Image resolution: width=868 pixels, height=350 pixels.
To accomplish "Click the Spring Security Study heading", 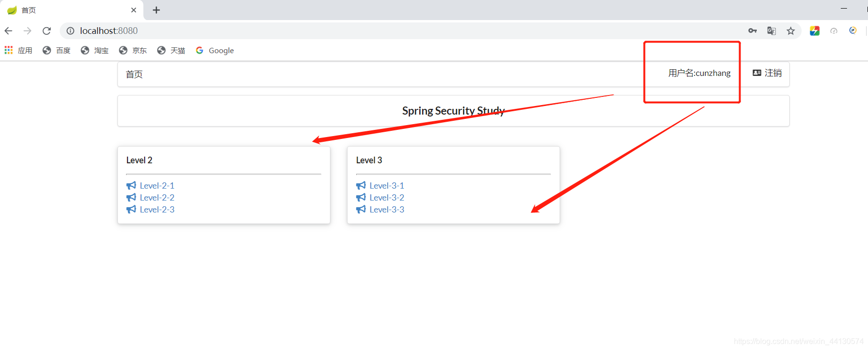I will (453, 111).
